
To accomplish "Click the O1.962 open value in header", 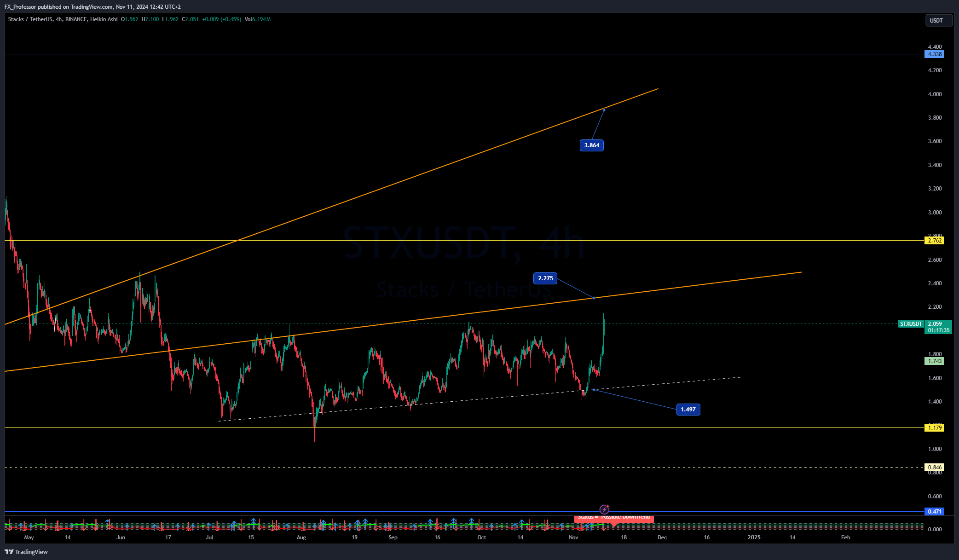I will click(129, 19).
